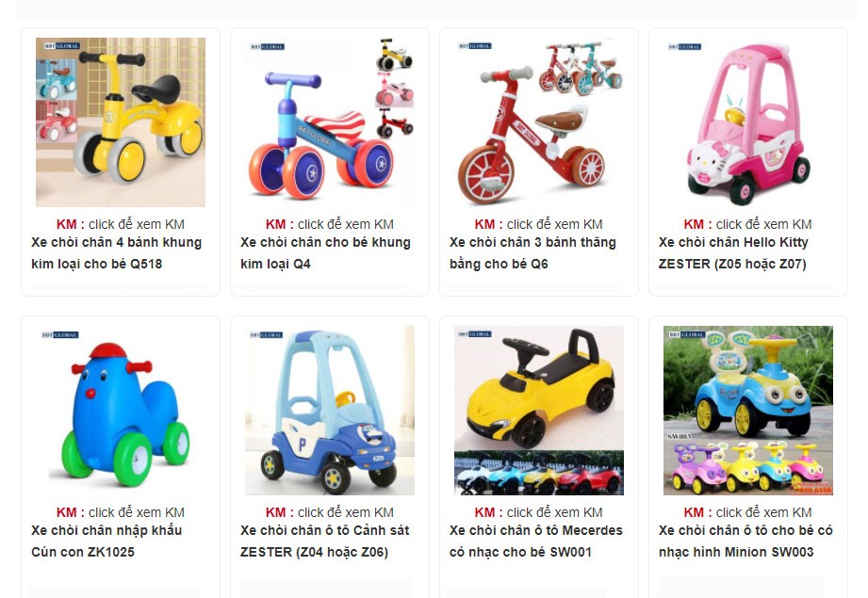The height and width of the screenshot is (598, 868).
Task: View KM promotion for the Q518 bike
Action: 121,224
